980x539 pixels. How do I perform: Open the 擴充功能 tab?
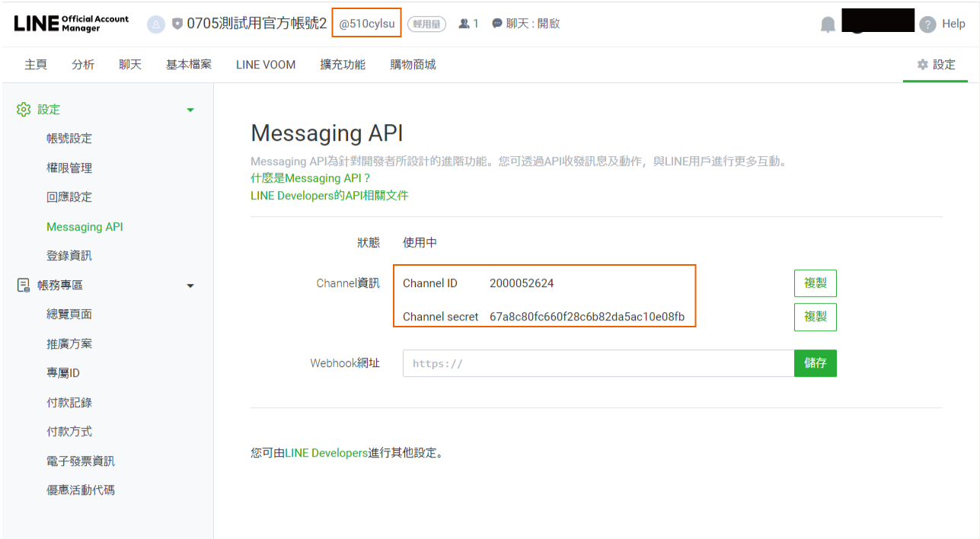click(343, 65)
